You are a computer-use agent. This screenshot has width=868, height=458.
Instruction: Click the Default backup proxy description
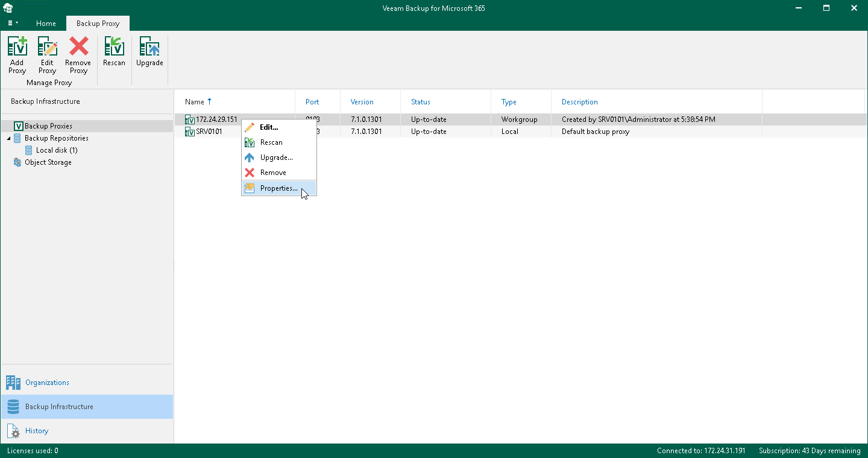(x=596, y=132)
